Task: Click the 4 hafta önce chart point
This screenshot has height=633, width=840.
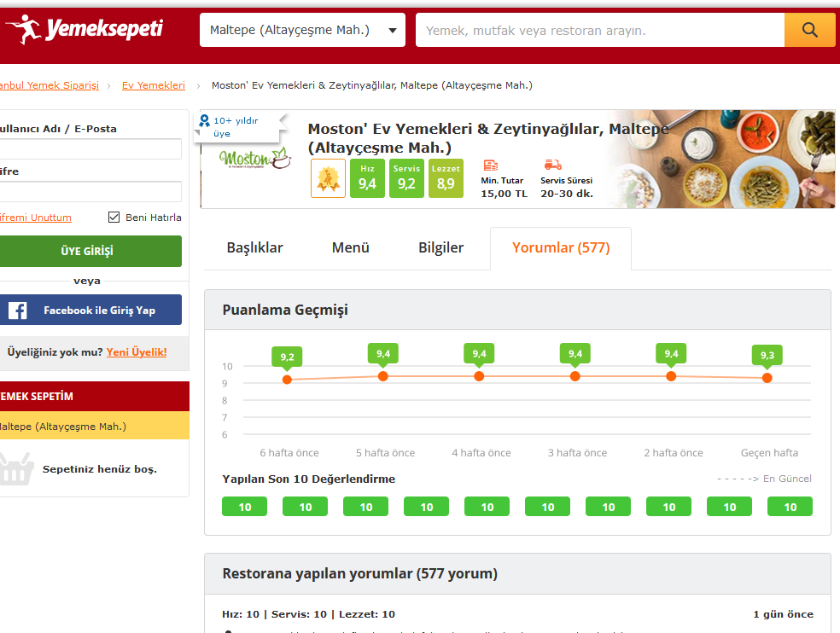Action: (x=479, y=376)
